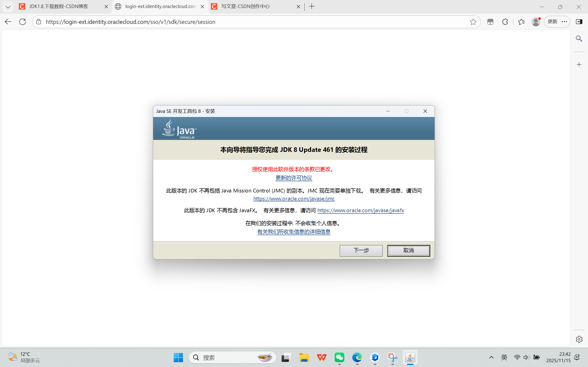Open the browser profile account icon
Viewport: 588px width, 367px height.
[x=536, y=22]
